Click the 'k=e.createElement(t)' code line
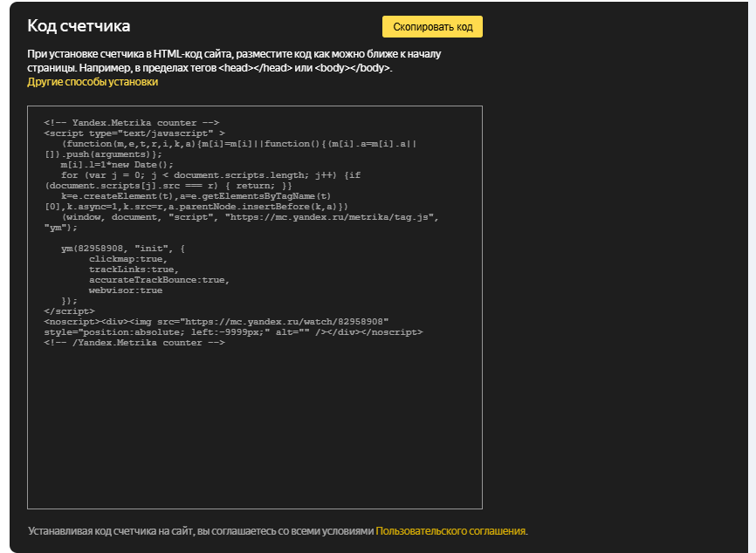The width and height of the screenshot is (756, 553). (x=196, y=196)
